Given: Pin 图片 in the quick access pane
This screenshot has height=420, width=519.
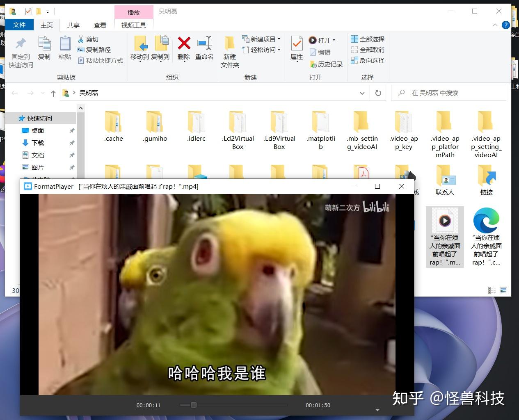Looking at the screenshot, I should pyautogui.click(x=72, y=167).
